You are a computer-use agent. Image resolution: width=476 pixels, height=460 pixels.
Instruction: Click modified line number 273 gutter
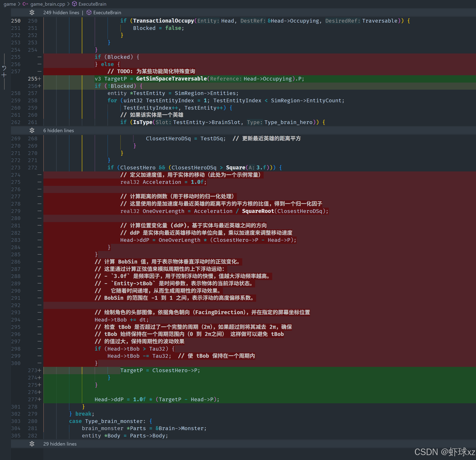coord(33,370)
